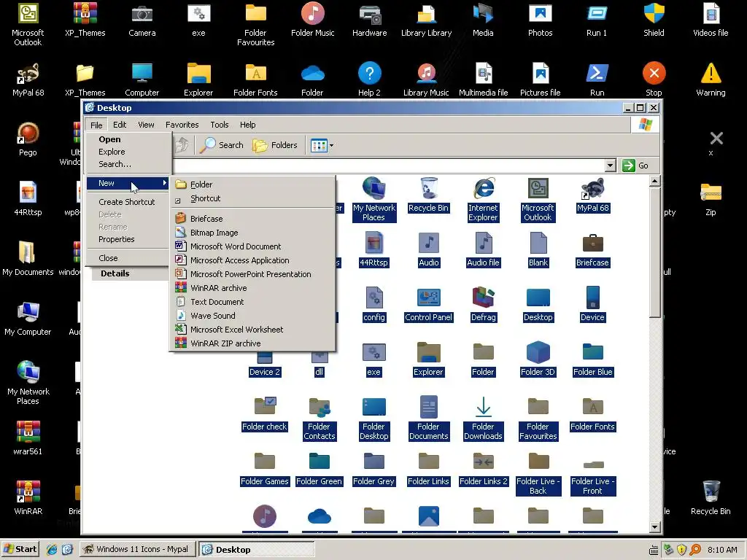Image resolution: width=747 pixels, height=560 pixels.
Task: Click scrollbar up arrow in Desktop window
Action: click(x=654, y=181)
